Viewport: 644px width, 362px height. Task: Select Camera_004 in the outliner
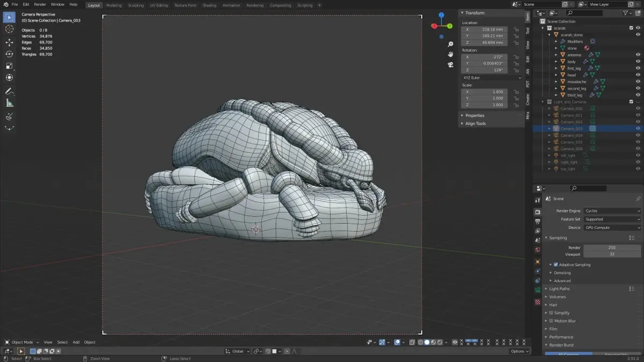pyautogui.click(x=571, y=135)
